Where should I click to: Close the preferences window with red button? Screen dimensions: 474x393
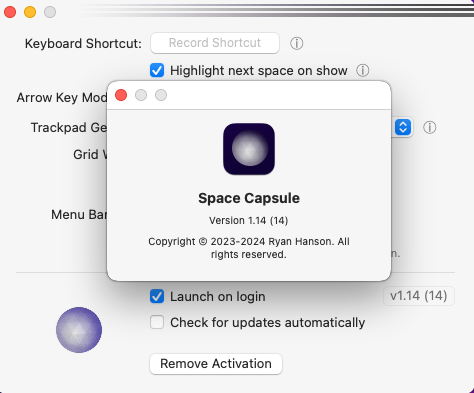[10, 12]
